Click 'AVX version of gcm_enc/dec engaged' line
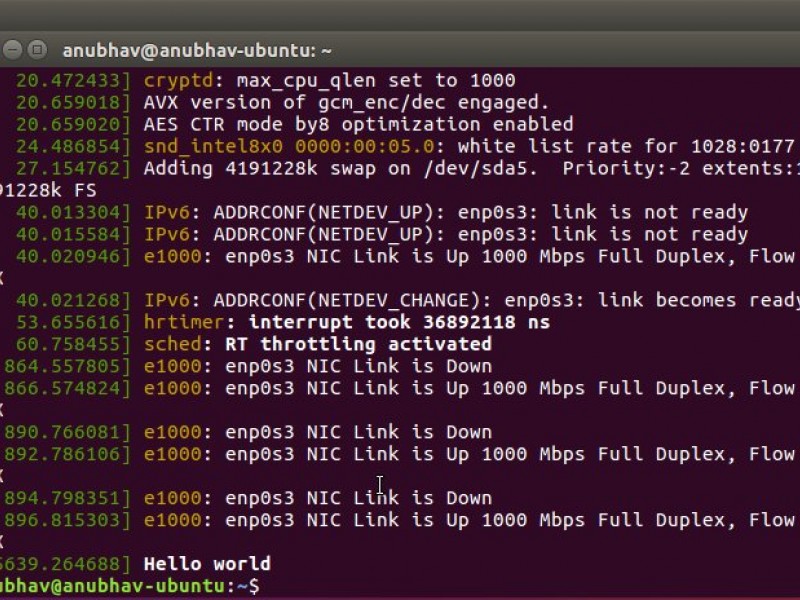 pyautogui.click(x=347, y=102)
